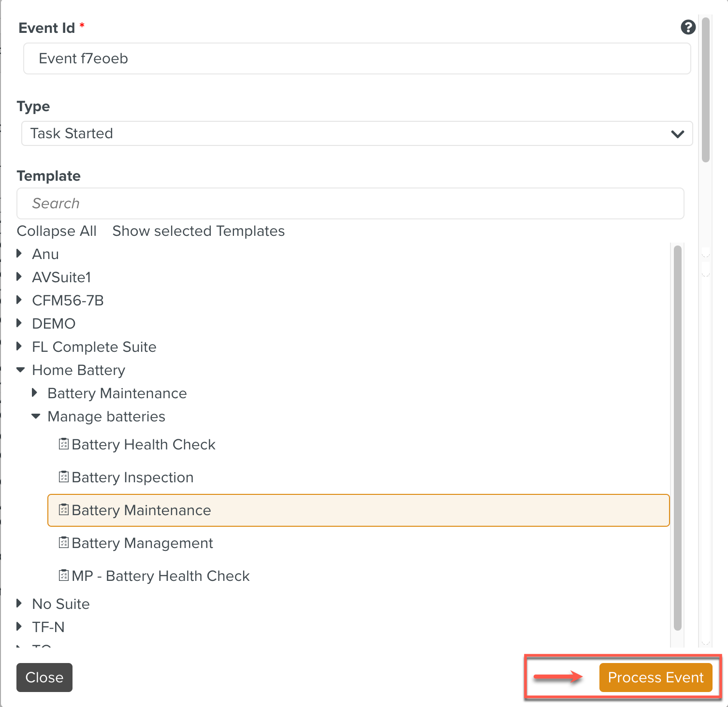This screenshot has height=707, width=728.
Task: Click the Battery Inspection template icon
Action: [x=63, y=476]
